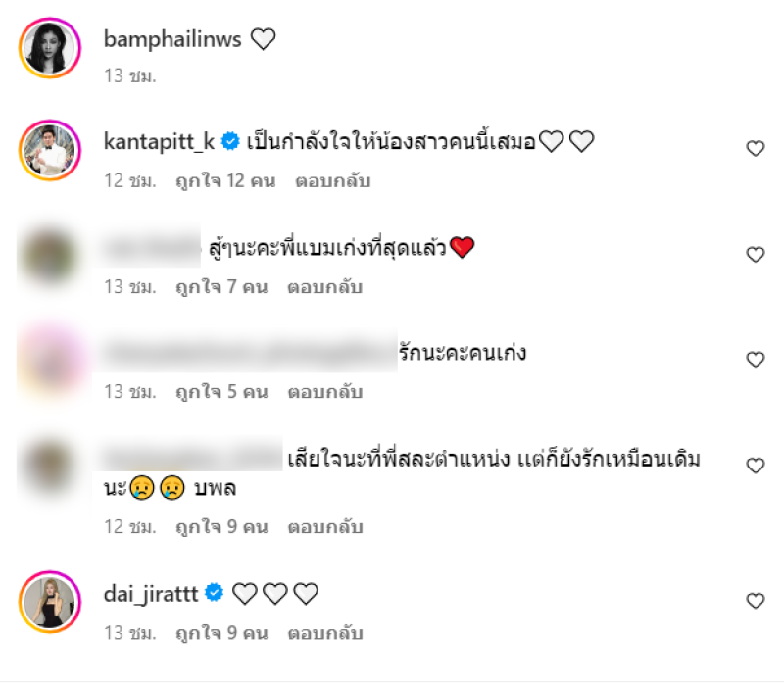Click the bamphailinws username
Viewport: 784px width, 690px height.
172,39
